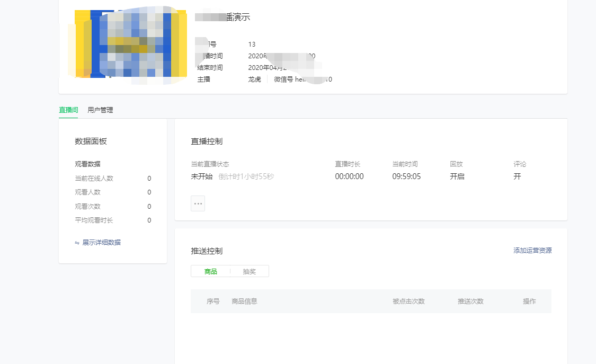This screenshot has height=364, width=596.
Task: Click the anchor name 龙虎
Action: pos(254,79)
